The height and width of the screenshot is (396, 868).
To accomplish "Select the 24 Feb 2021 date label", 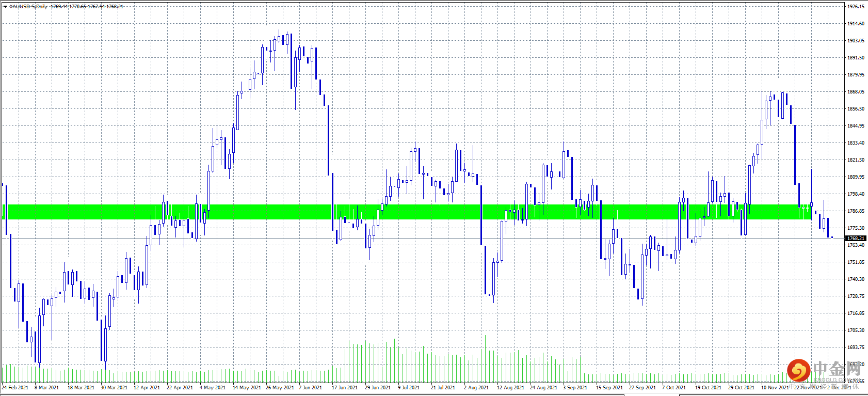I will (15, 387).
